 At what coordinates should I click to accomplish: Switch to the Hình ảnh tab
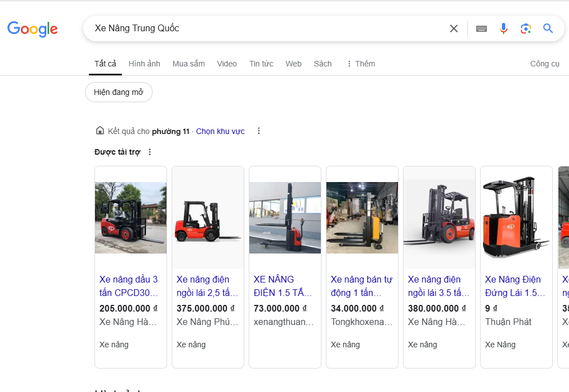(144, 64)
